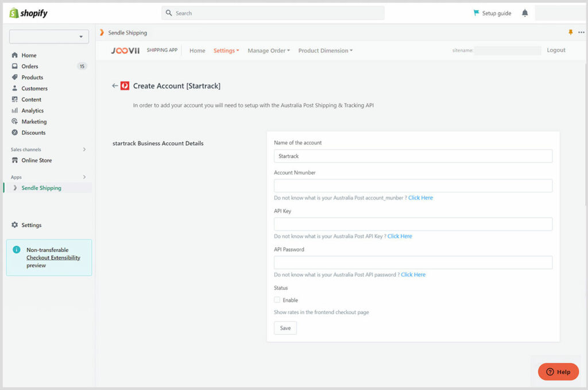This screenshot has height=390, width=588.
Task: Open Settings label in the sidebar
Action: pos(32,225)
